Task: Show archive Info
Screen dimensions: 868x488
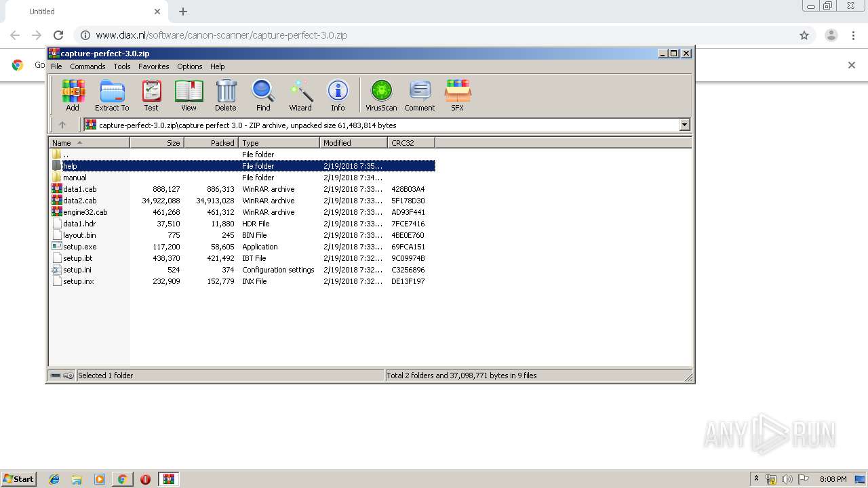Action: tap(338, 95)
